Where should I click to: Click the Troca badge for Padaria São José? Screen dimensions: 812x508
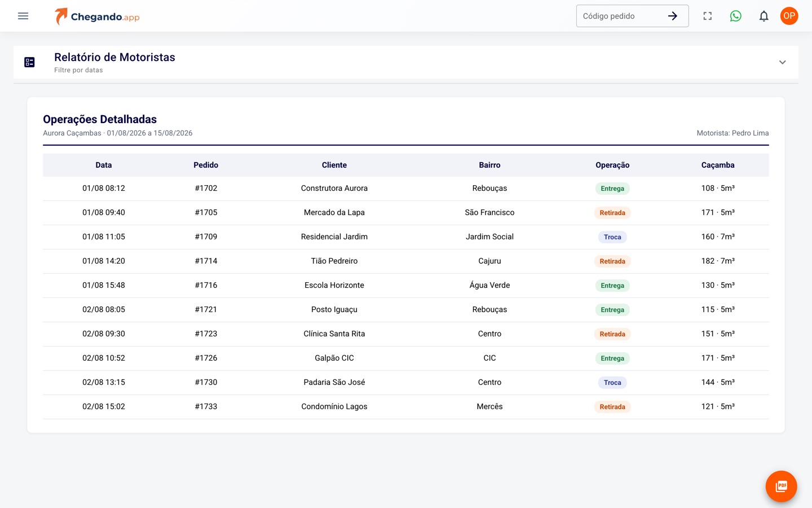(612, 383)
